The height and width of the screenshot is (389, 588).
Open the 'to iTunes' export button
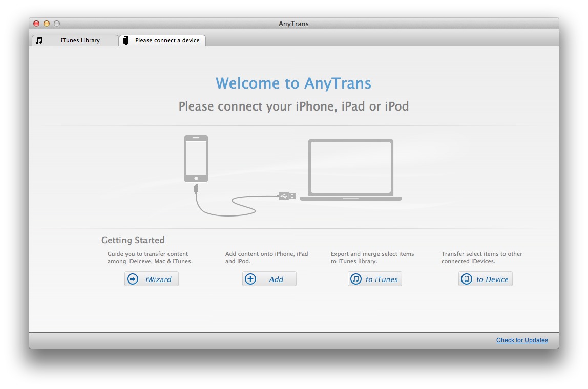tap(375, 279)
